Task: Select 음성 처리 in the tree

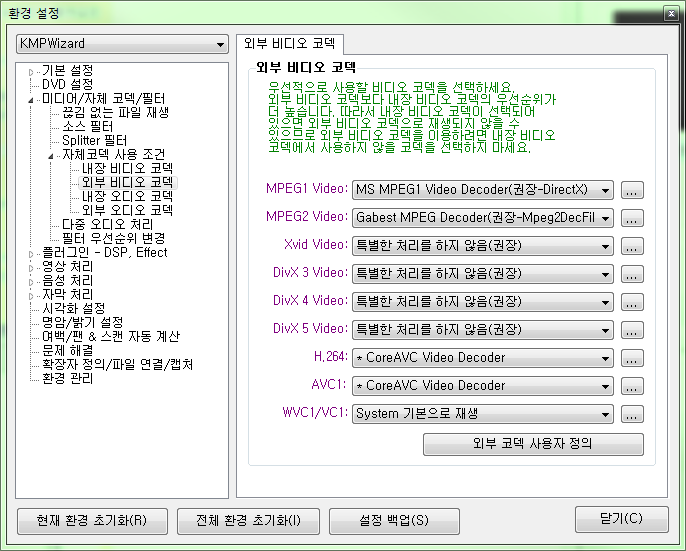Action: pos(67,281)
